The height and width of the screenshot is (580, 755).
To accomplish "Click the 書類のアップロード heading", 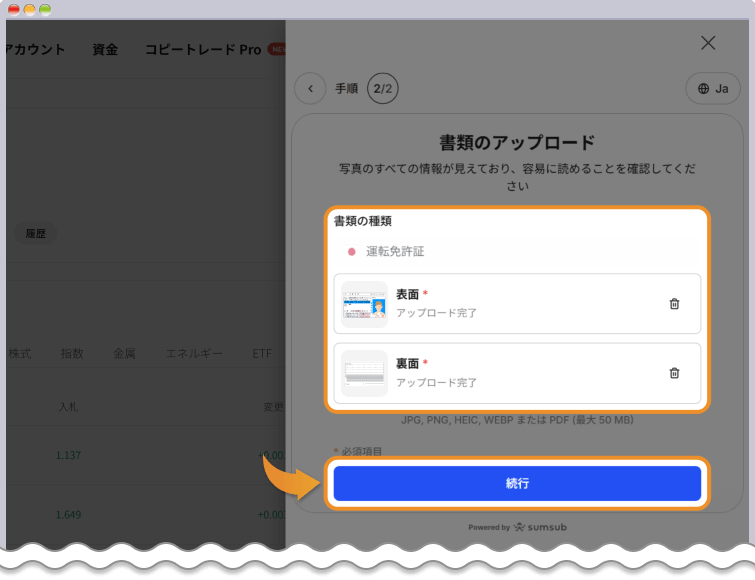I will [517, 143].
